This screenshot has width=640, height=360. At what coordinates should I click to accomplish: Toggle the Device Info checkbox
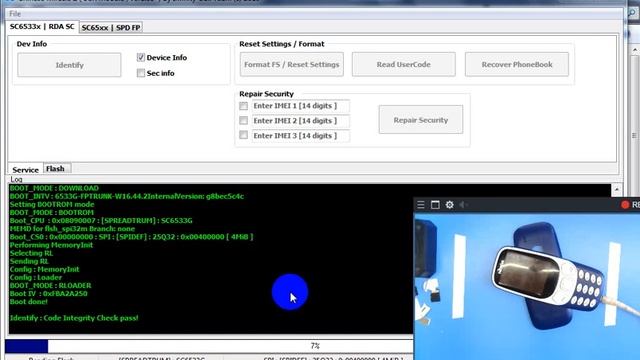pyautogui.click(x=141, y=58)
